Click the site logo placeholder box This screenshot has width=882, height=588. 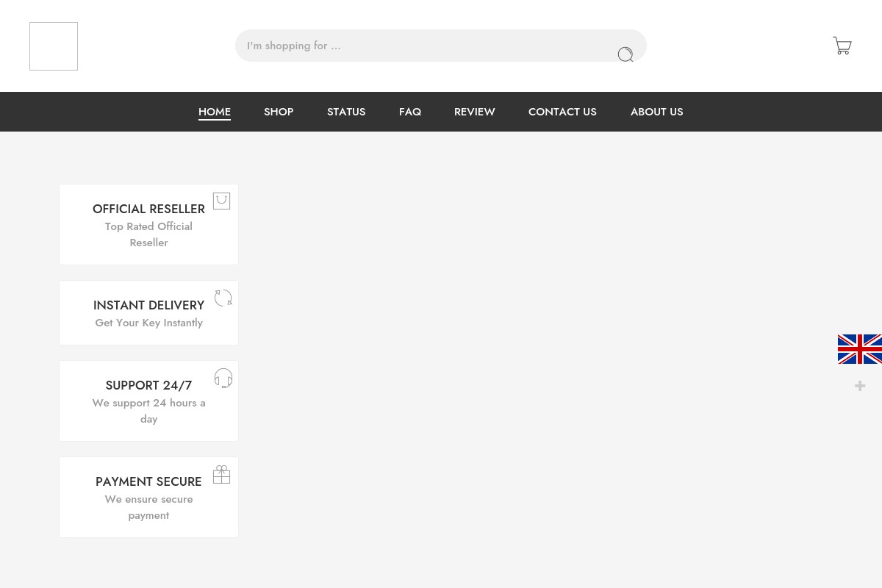click(x=54, y=46)
